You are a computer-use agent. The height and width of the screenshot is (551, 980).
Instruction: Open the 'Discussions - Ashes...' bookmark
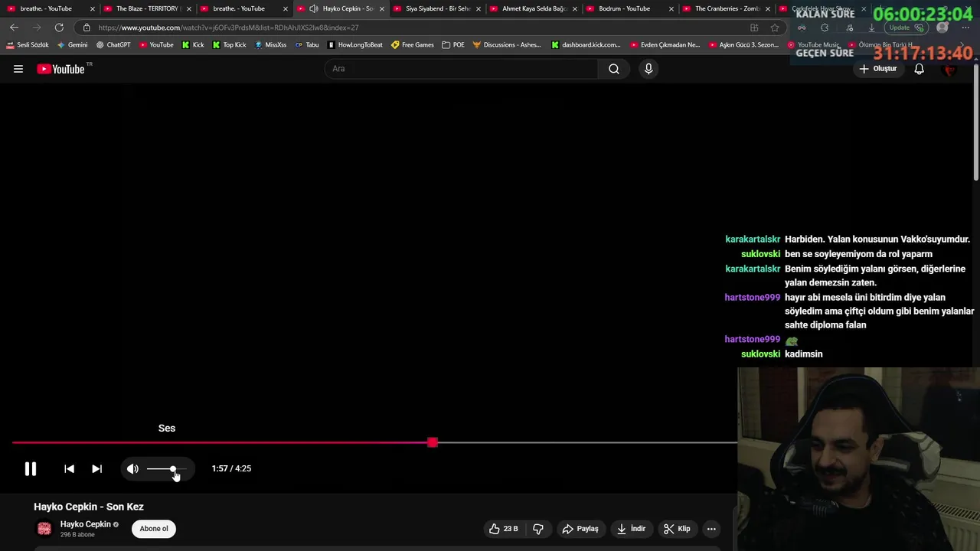pos(507,45)
